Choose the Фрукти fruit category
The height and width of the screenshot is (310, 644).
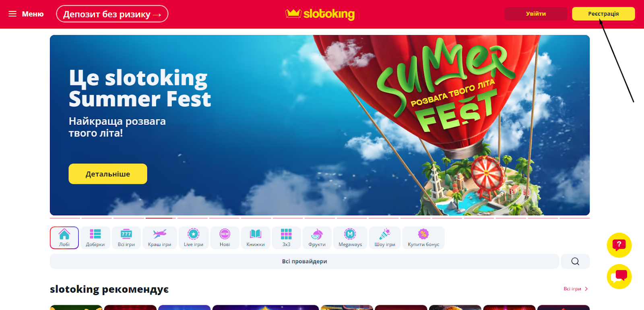point(317,238)
